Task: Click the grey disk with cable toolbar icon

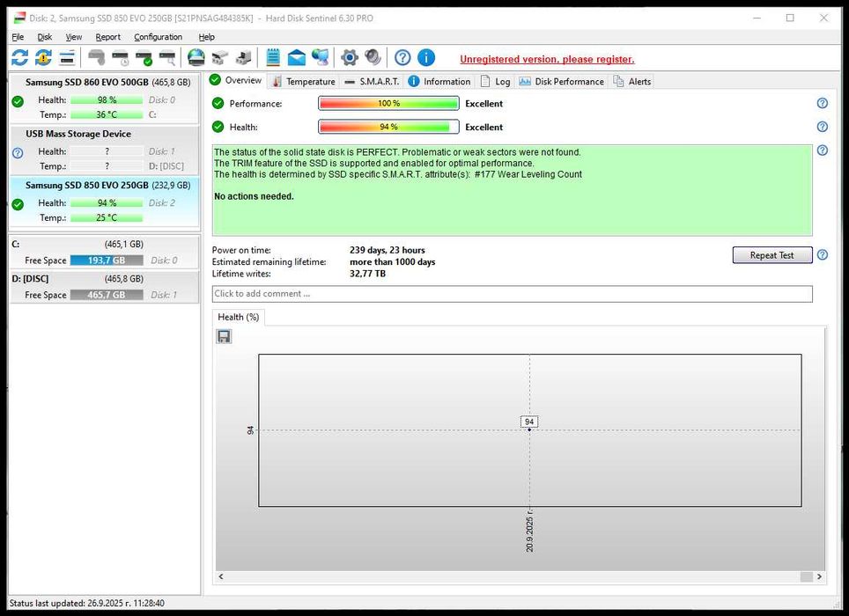Action: (x=97, y=57)
